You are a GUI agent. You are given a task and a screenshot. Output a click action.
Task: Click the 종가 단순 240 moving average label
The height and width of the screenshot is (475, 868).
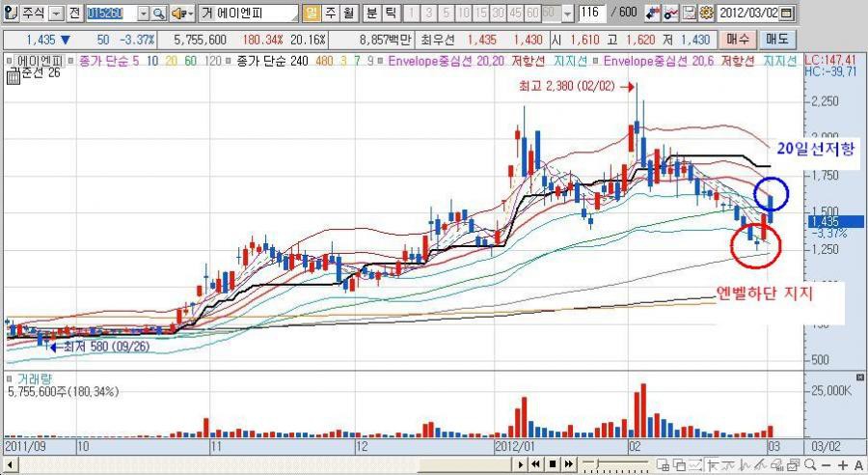pyautogui.click(x=272, y=61)
